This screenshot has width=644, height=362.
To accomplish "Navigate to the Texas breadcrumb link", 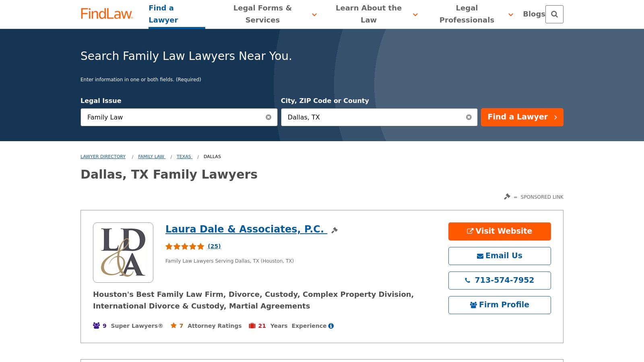I will point(184,156).
